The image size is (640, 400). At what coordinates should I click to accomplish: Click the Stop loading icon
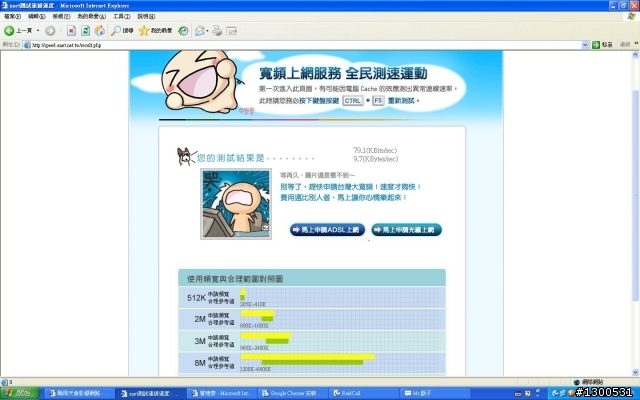pyautogui.click(x=71, y=31)
